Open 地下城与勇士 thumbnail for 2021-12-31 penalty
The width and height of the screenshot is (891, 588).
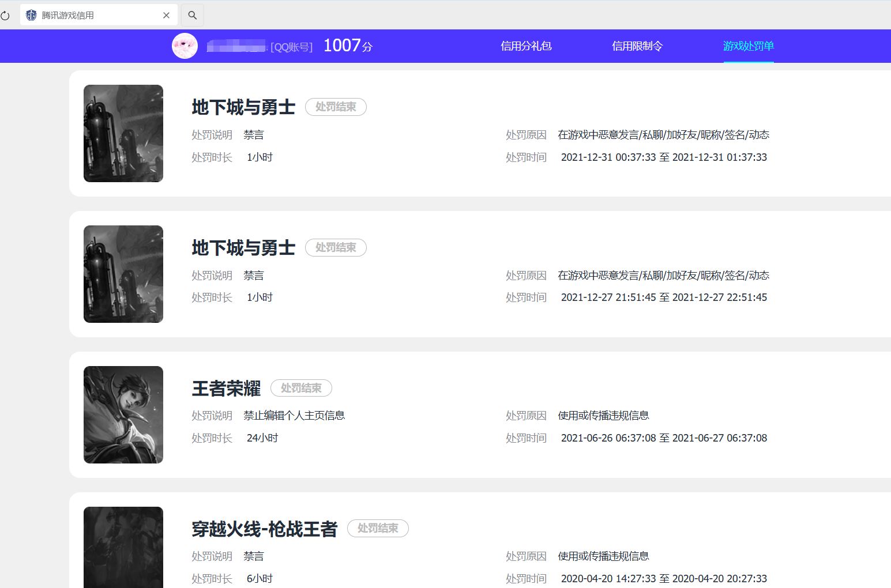click(123, 133)
